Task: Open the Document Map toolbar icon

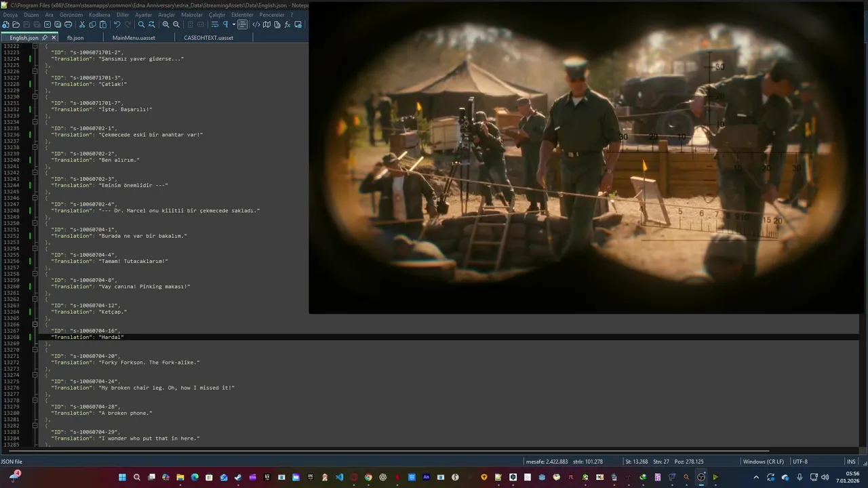Action: pyautogui.click(x=267, y=24)
